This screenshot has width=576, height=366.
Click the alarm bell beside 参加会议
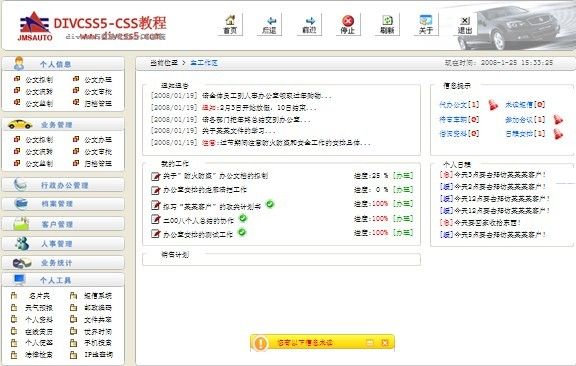[558, 119]
